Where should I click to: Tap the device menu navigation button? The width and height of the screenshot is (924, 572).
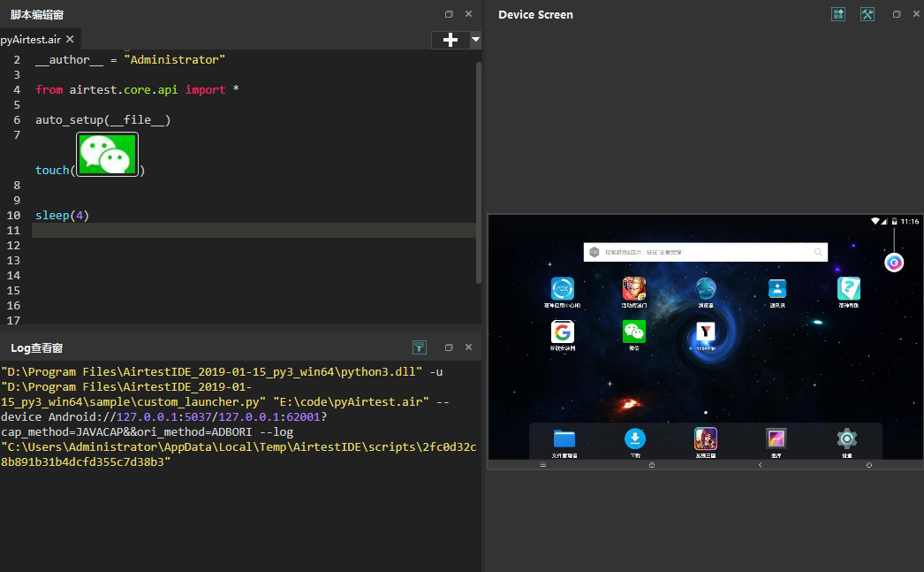(x=542, y=465)
